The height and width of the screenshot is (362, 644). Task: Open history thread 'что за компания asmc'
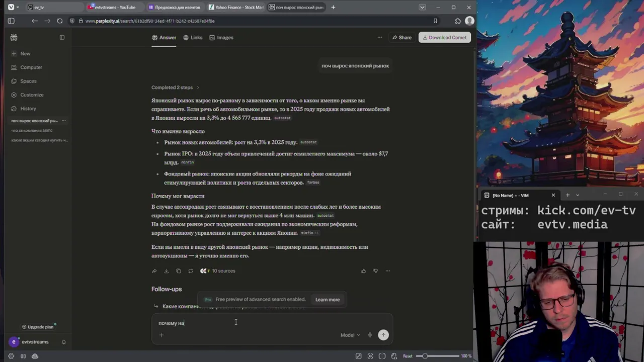32,130
